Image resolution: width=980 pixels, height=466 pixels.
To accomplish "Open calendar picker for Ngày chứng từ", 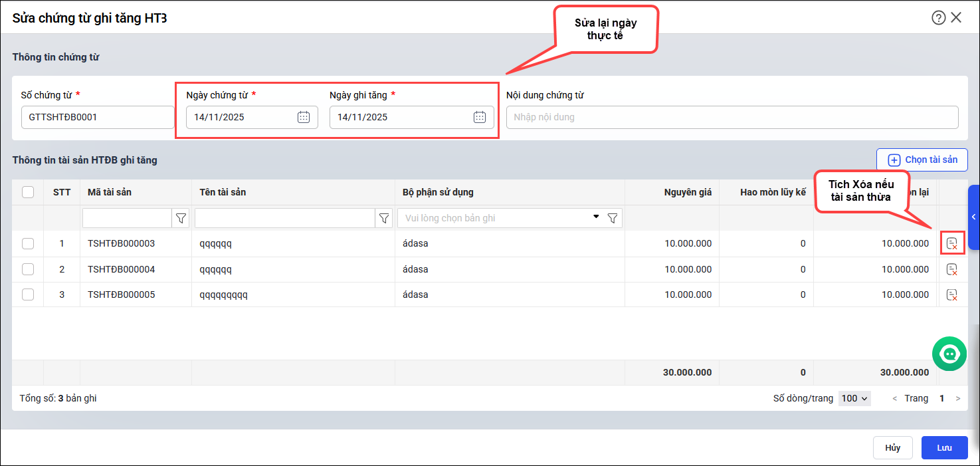I will tap(304, 117).
